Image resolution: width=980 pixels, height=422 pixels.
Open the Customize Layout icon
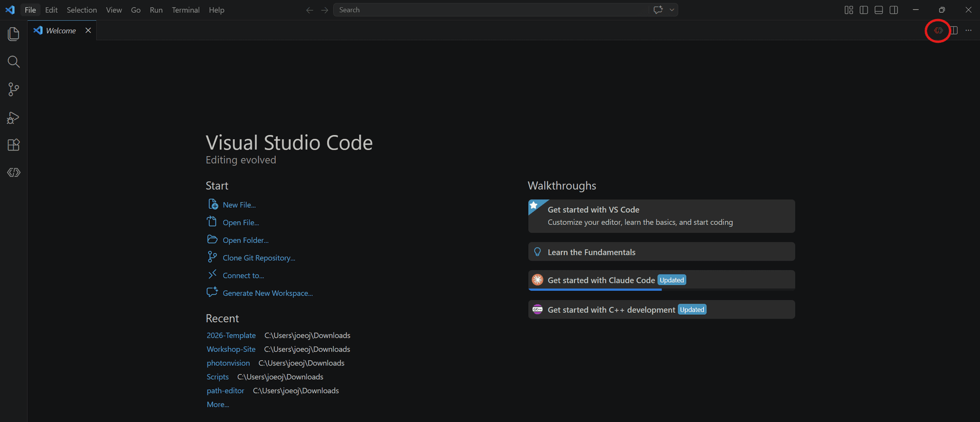pos(849,10)
